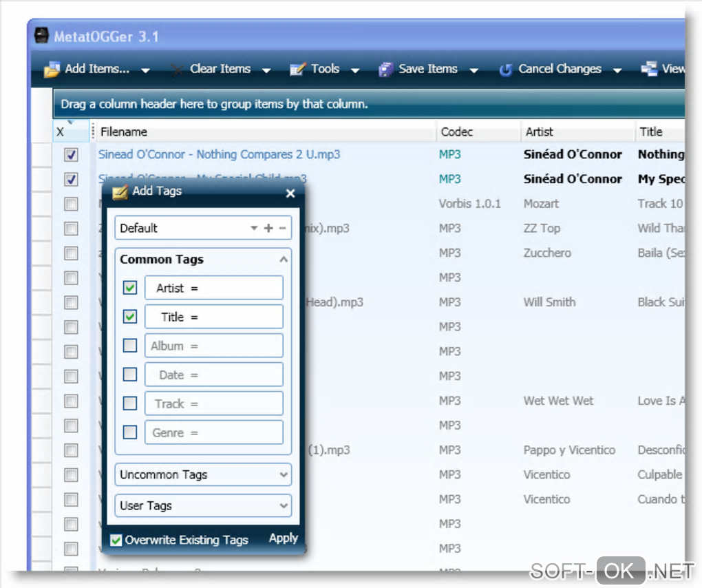Sort by the Title column header
This screenshot has height=588, width=702.
tap(660, 132)
